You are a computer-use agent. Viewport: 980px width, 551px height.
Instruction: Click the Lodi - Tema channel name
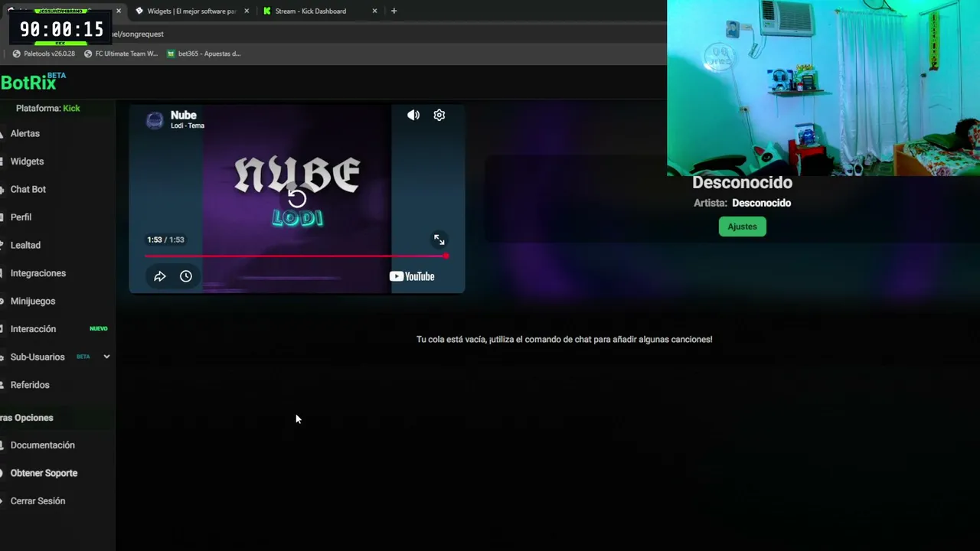(x=188, y=126)
